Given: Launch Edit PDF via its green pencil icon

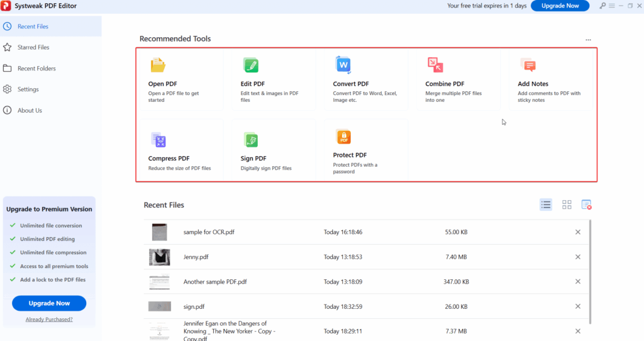Looking at the screenshot, I should (251, 65).
